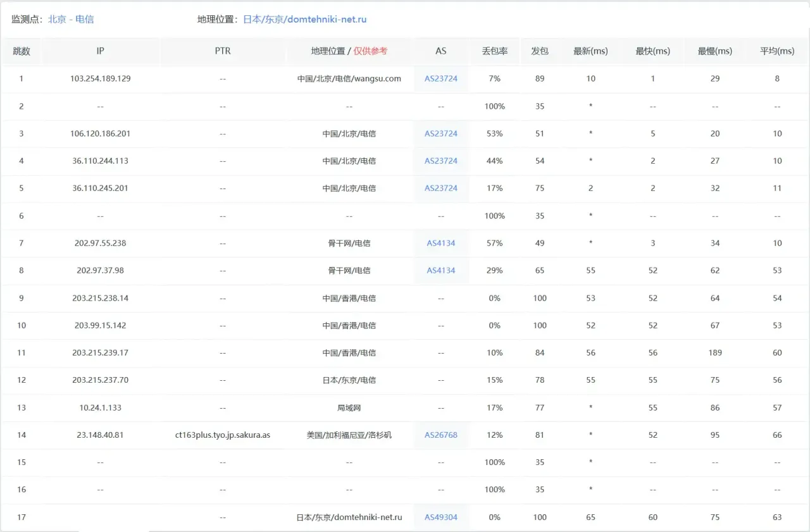Select IP address 106.120.186.201
Viewport: 810px width, 532px height.
click(x=101, y=133)
